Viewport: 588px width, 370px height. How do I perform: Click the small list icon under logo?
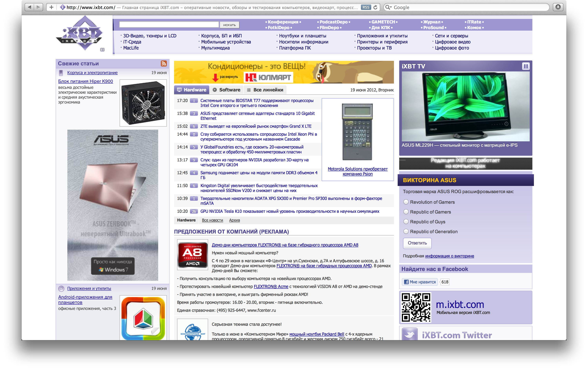pos(102,50)
